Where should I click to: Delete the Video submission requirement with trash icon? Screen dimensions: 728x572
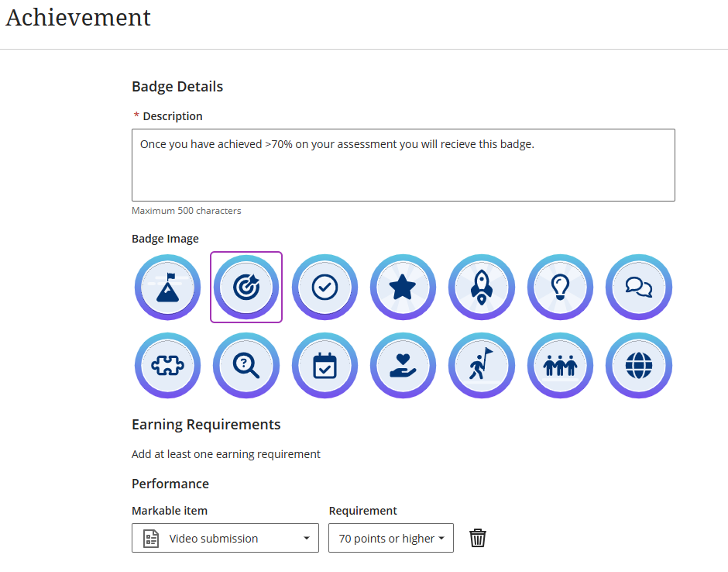tap(478, 538)
